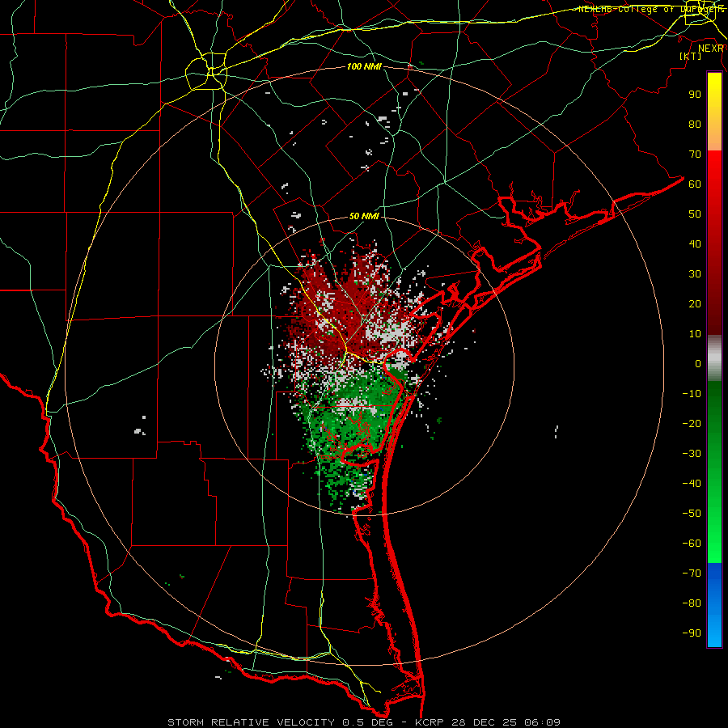This screenshot has height=728, width=728.
Task: Click the [KT] units label
Action: click(691, 56)
